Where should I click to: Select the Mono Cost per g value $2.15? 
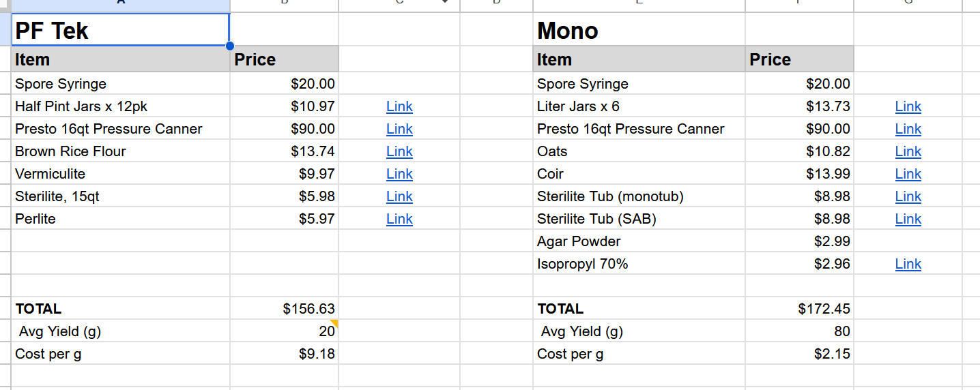799,354
